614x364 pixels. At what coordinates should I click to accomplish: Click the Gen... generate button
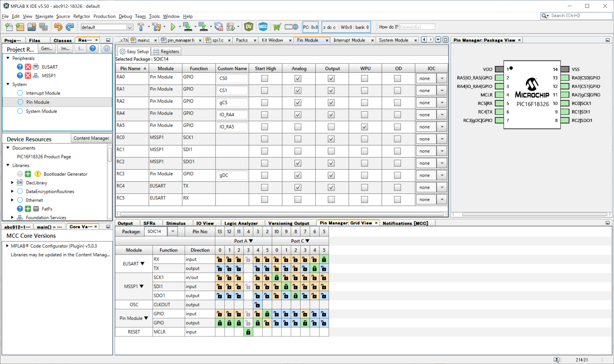[x=47, y=48]
